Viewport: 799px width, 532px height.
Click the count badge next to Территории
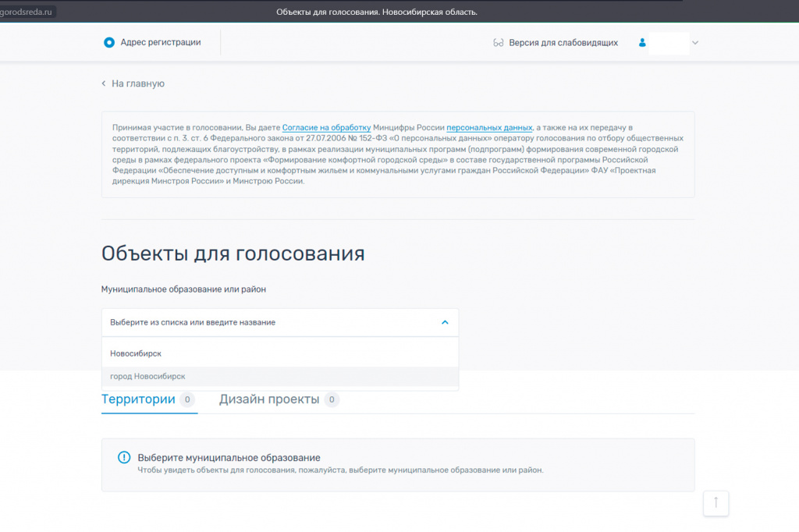coord(187,399)
